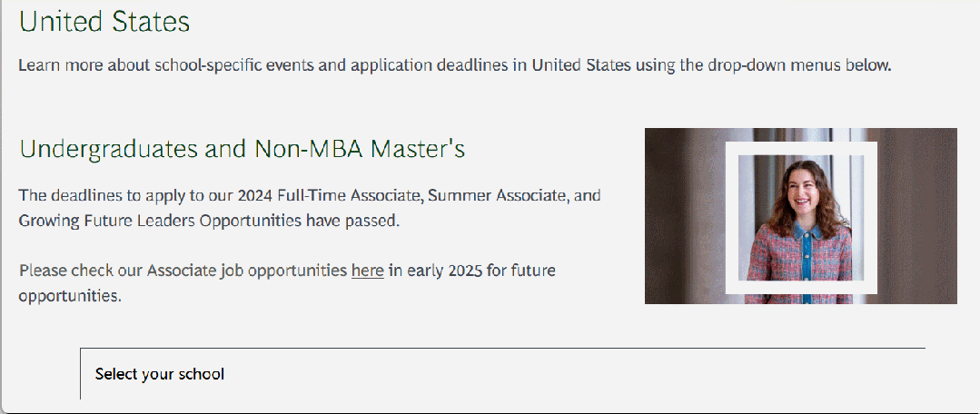
Task: Open the Select your school dropdown
Action: coord(502,374)
